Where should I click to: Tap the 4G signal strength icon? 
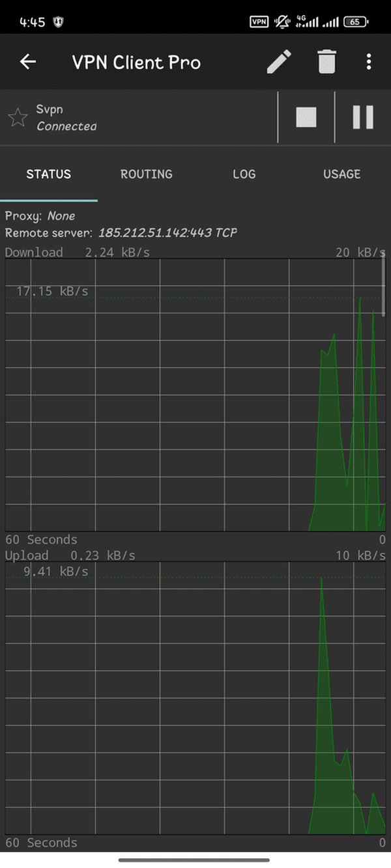pos(308,21)
